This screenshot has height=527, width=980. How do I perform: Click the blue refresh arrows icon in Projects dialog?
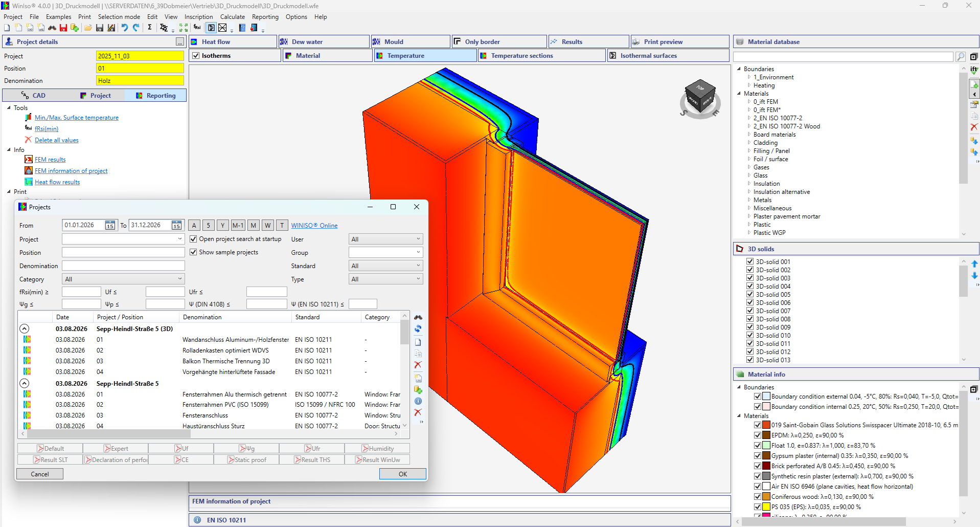click(418, 329)
